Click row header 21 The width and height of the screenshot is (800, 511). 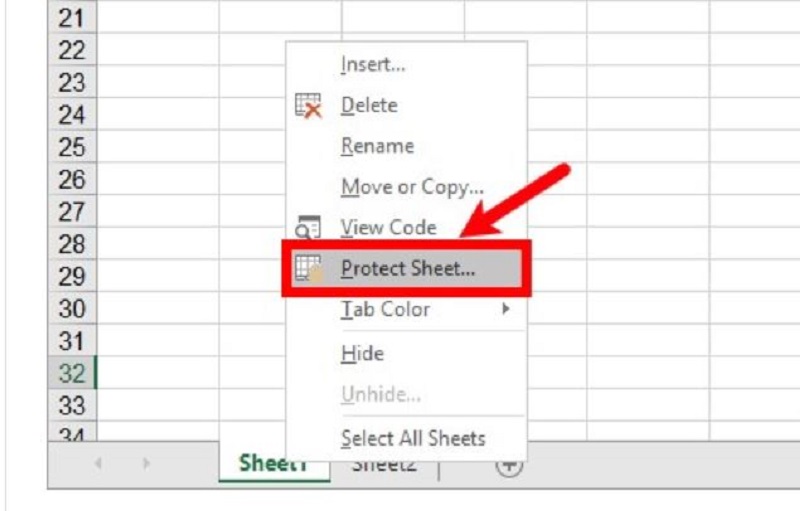[x=72, y=18]
